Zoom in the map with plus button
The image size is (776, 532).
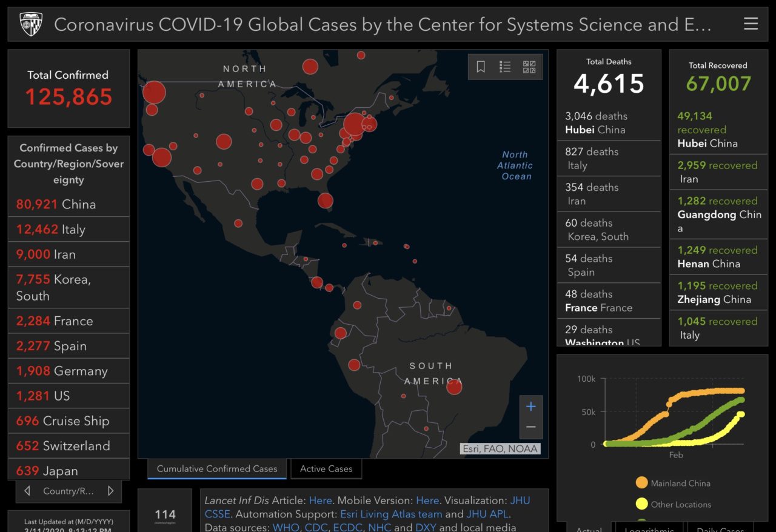pos(530,407)
